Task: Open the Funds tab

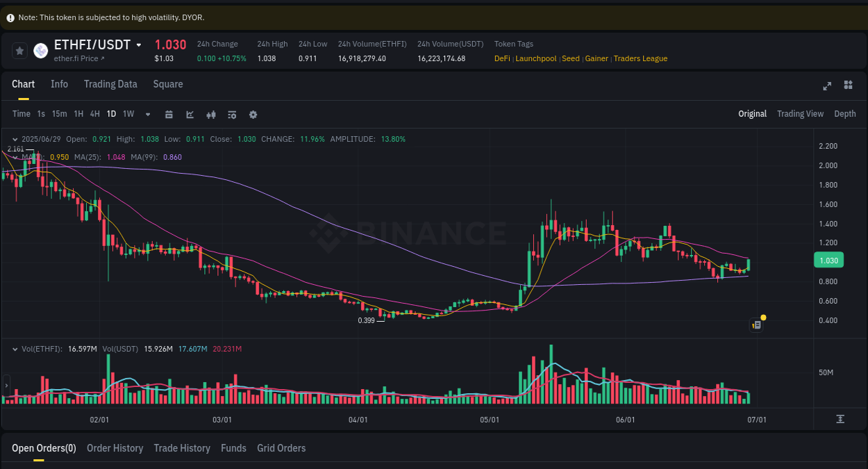Action: coord(233,448)
